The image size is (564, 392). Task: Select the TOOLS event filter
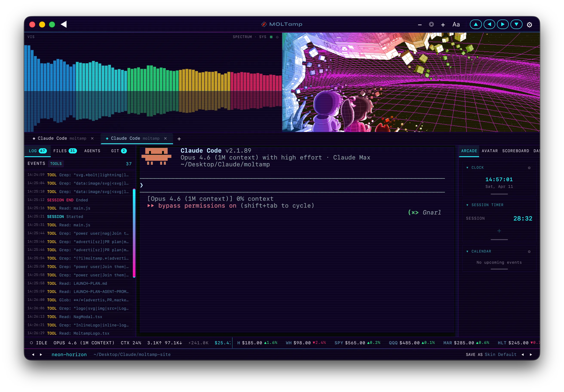point(56,164)
